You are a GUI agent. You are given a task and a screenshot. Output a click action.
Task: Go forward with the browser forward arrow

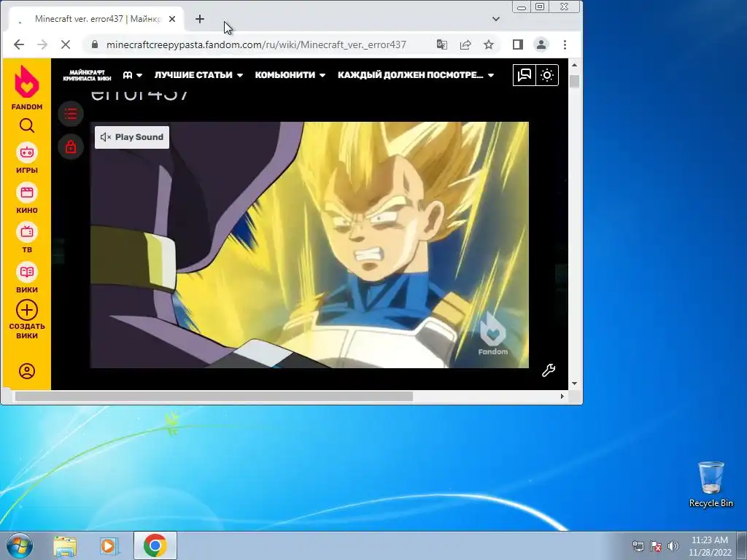(42, 44)
